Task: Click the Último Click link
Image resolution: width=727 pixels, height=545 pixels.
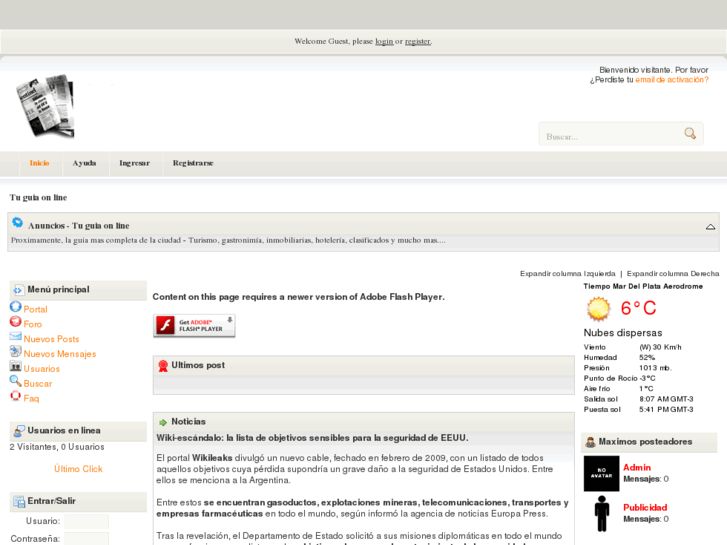Action: pos(78,469)
